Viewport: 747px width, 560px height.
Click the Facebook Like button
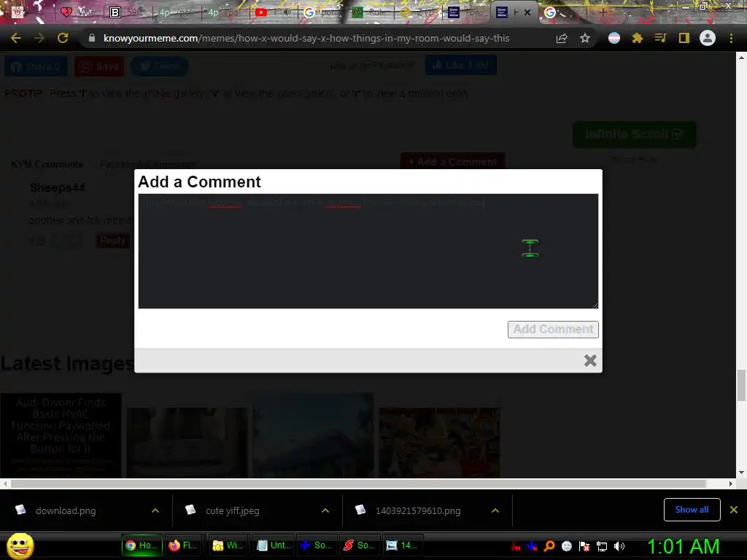coord(461,65)
